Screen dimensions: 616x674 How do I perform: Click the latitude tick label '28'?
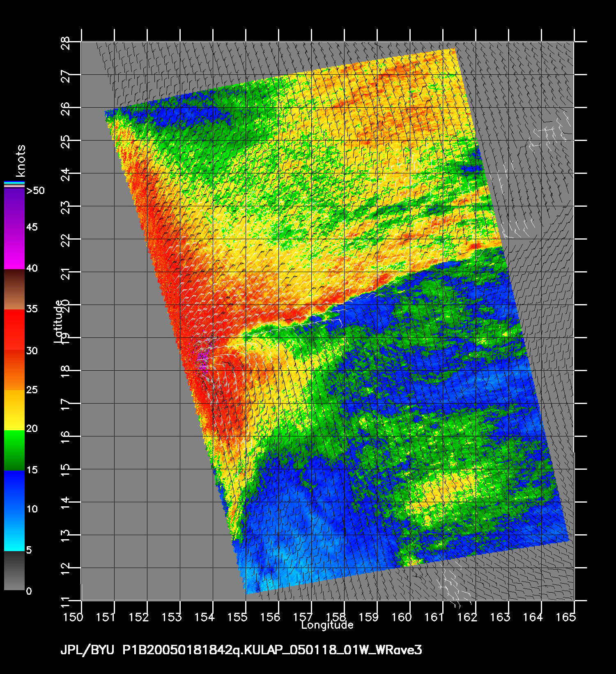tap(66, 43)
